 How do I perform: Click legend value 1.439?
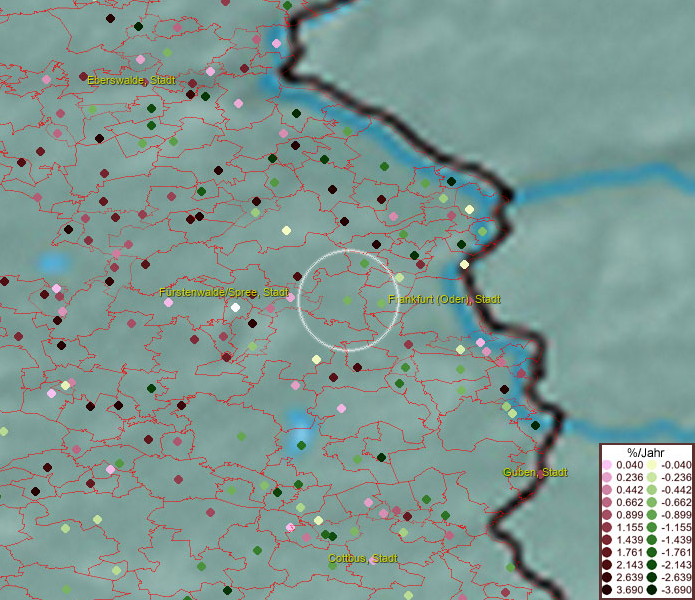(x=629, y=540)
